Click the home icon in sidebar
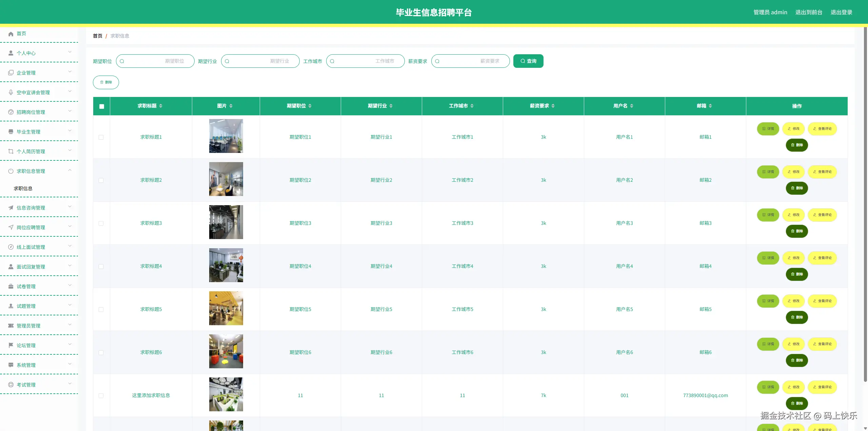Screen dimensions: 868x431 [x=11, y=34]
